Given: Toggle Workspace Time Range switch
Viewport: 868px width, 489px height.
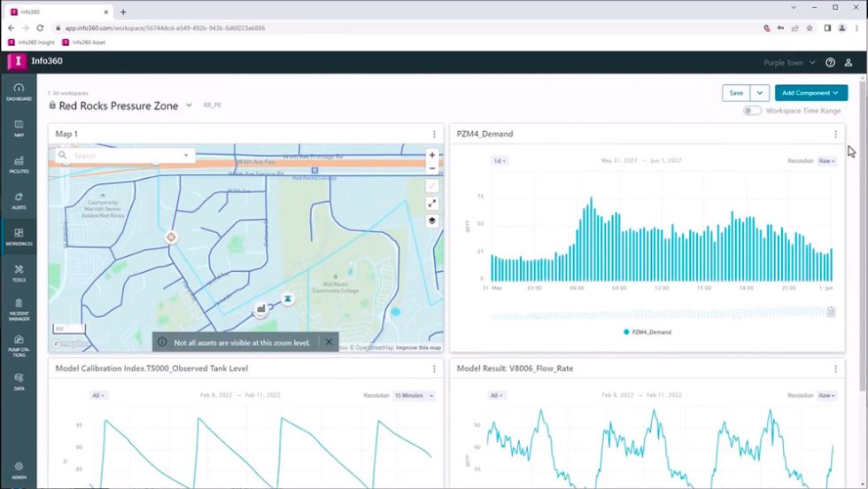Looking at the screenshot, I should click(x=752, y=110).
